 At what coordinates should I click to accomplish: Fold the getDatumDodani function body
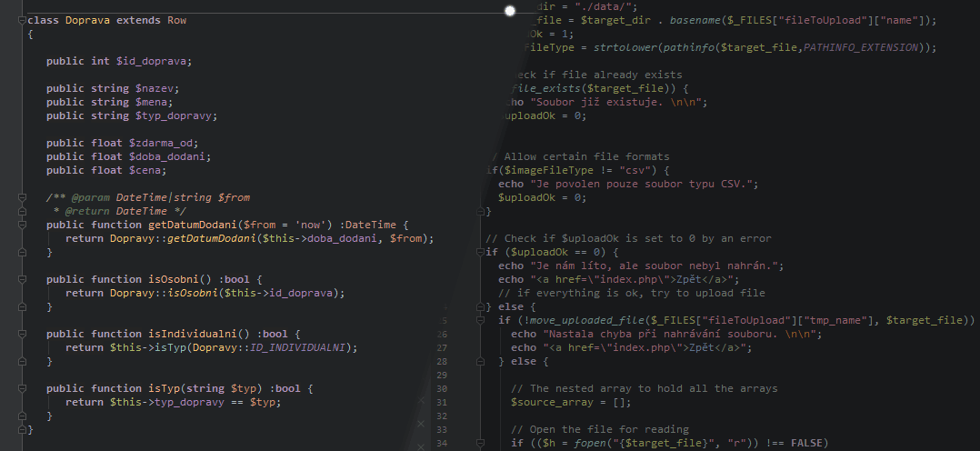pos(21,225)
